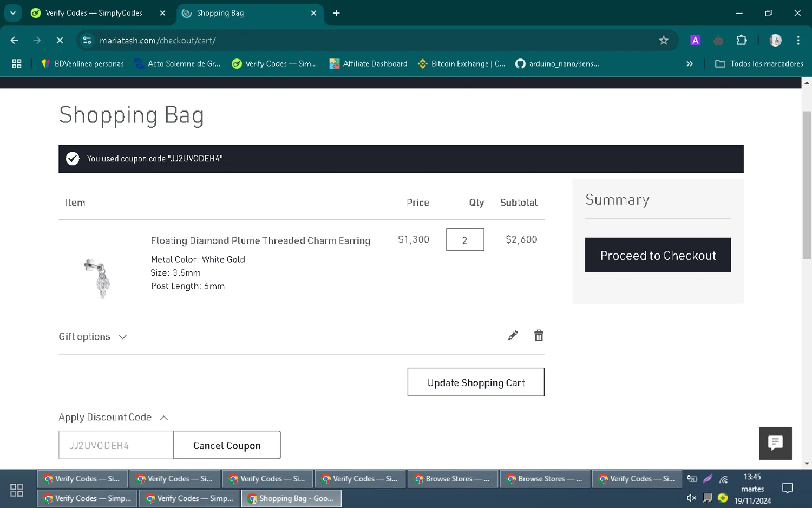Open Floating Diamond Plume Threaded Charm Earring link

[260, 240]
